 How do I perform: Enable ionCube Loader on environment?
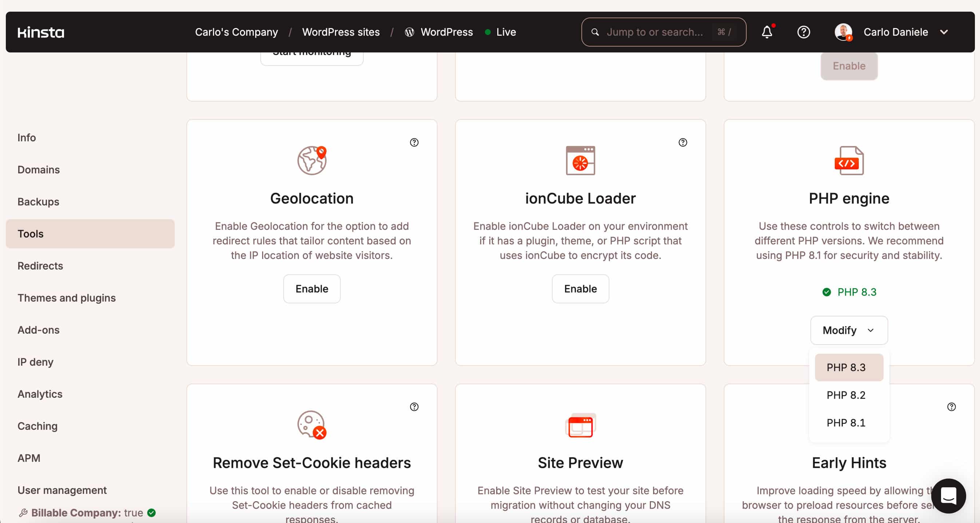[580, 288]
